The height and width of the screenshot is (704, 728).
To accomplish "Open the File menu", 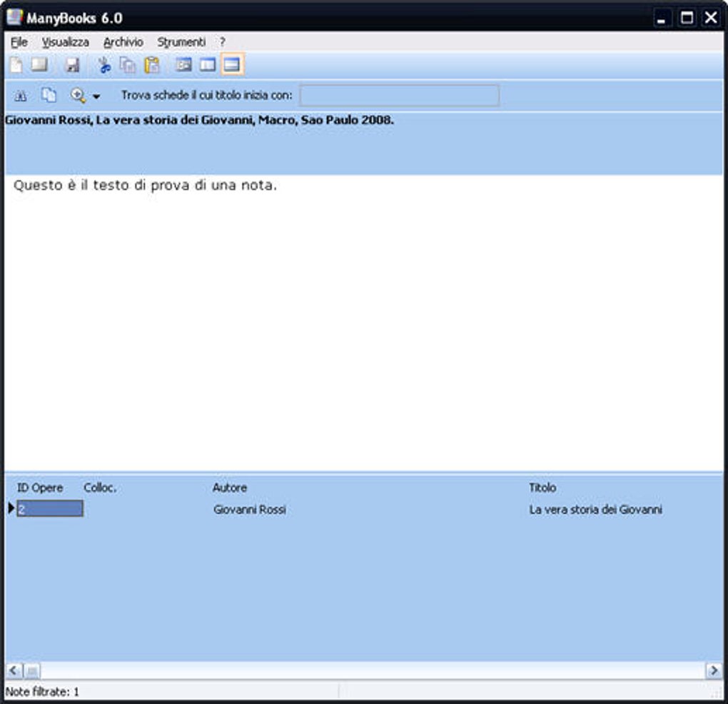I will pos(18,42).
